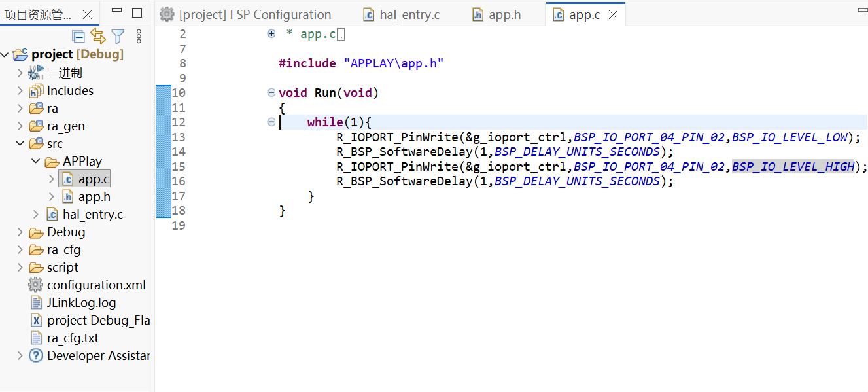The image size is (868, 392).
Task: Expand the folded comment block at line 2
Action: click(271, 33)
